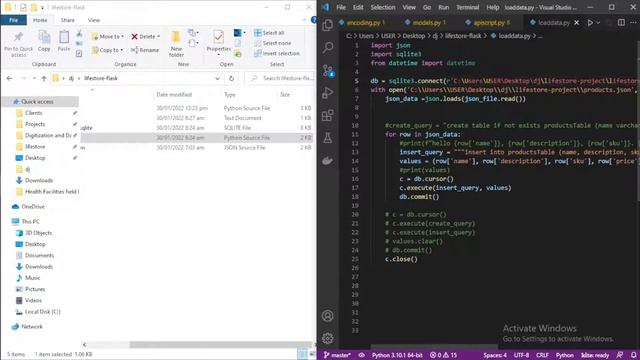Switch to View ribbon tab
This screenshot has width=640, height=360.
click(x=93, y=20)
